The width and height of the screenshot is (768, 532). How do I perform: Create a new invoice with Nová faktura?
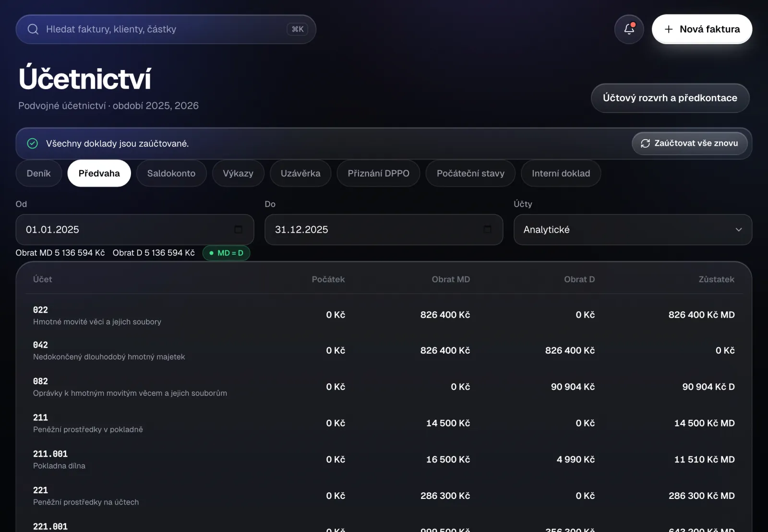(x=702, y=29)
